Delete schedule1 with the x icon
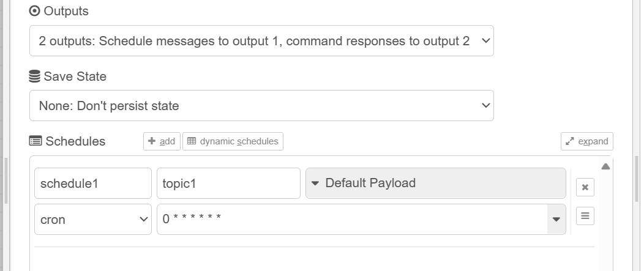Image resolution: width=644 pixels, height=271 pixels. [x=585, y=187]
